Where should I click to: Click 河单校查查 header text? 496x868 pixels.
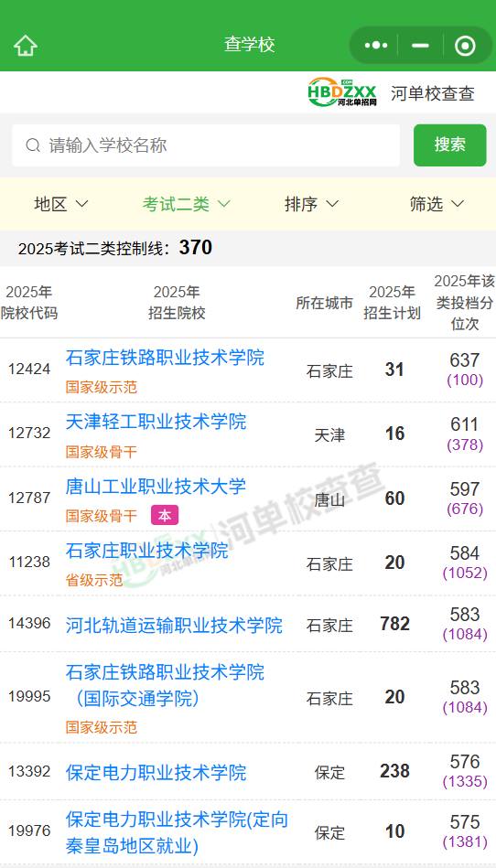pyautogui.click(x=432, y=93)
